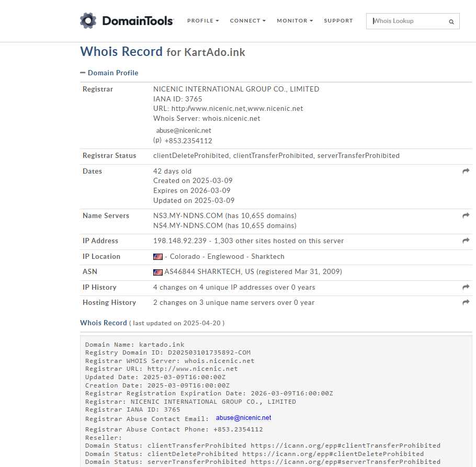The width and height of the screenshot is (476, 467).
Task: Click '4 changes on 4 unique IP addresses' text
Action: 234,287
